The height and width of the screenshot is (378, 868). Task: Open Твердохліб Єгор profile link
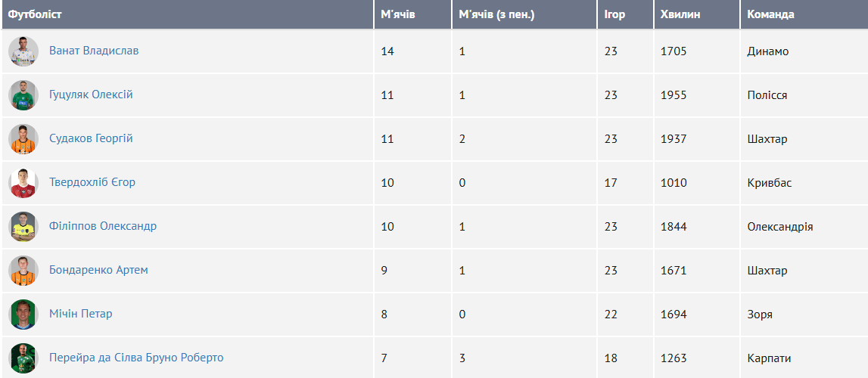click(92, 182)
